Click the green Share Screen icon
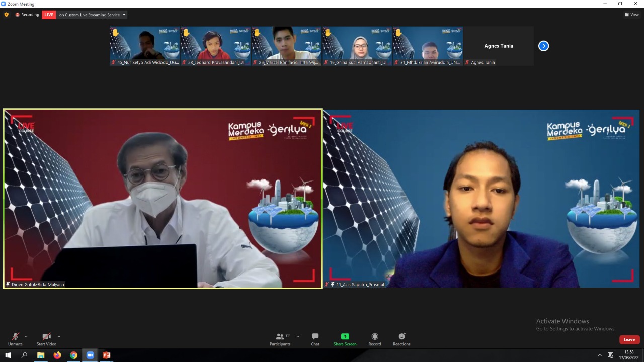Screen dimensions: 644x362 pos(345,336)
